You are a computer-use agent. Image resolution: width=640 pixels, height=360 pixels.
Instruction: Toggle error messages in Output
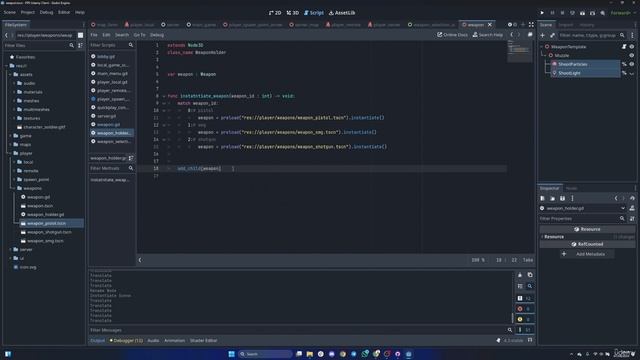524,309
